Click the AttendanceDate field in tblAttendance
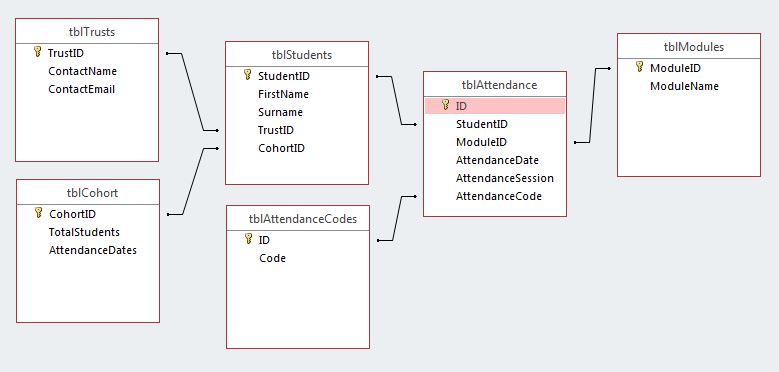The image size is (779, 372). pos(497,160)
